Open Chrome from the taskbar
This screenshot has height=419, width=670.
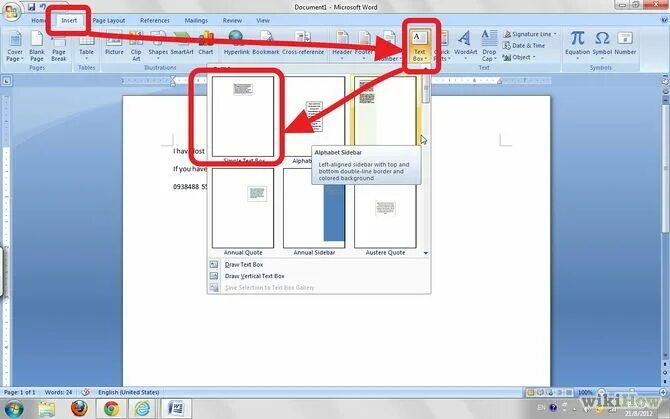(112, 409)
